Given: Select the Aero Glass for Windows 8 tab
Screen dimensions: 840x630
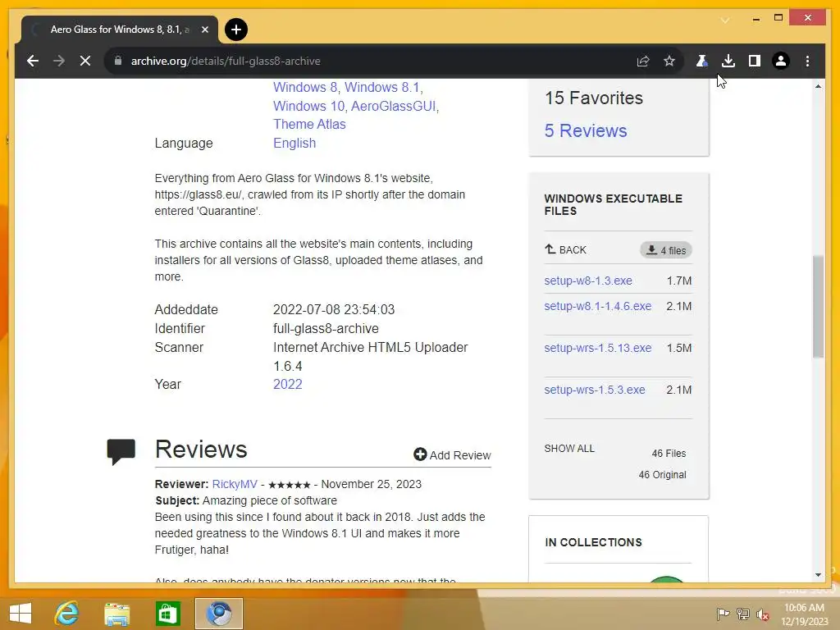Looking at the screenshot, I should tap(120, 30).
